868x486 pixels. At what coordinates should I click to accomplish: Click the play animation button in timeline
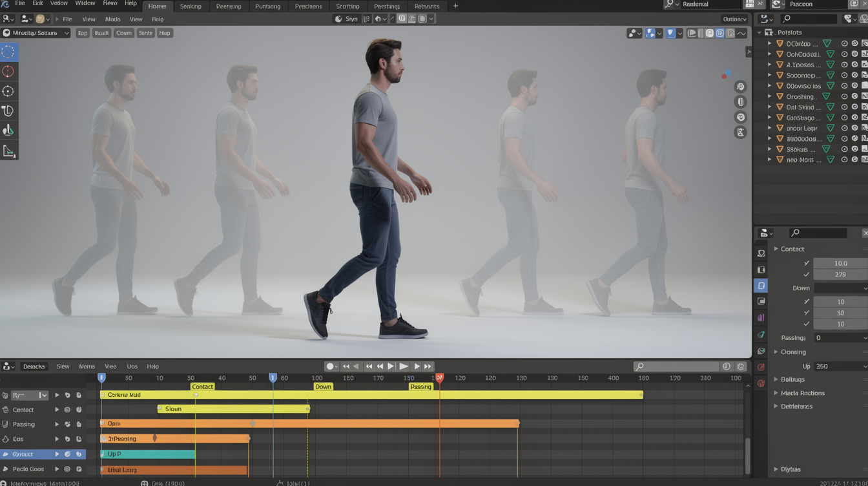point(404,366)
